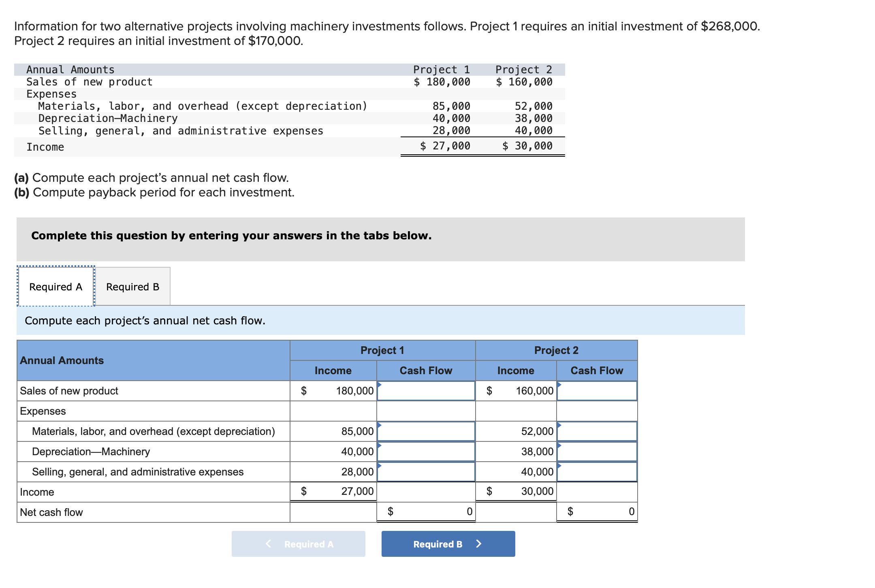Click the right chevron on Required B button
Screen dimensions: 875x588
click(479, 544)
